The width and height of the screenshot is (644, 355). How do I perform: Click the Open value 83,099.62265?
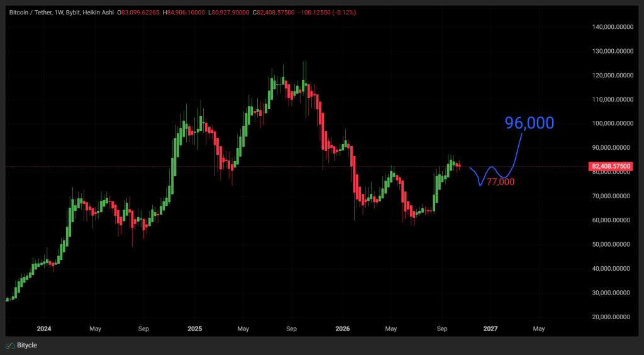[142, 13]
